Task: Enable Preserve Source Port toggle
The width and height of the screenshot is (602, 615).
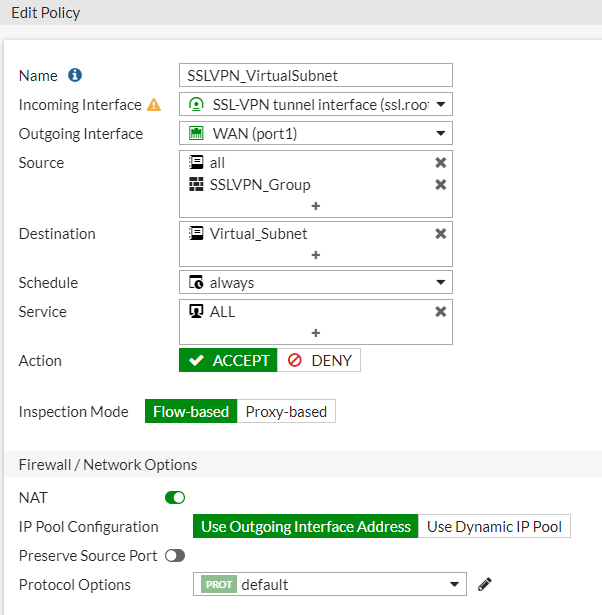Action: pyautogui.click(x=175, y=555)
